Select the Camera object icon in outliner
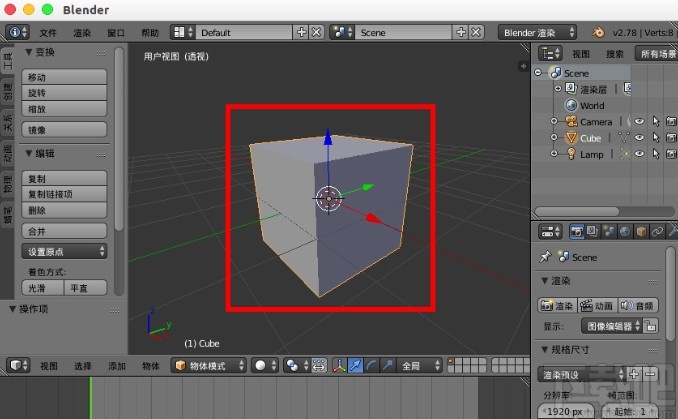Screen dimensions: 678x419 point(572,122)
